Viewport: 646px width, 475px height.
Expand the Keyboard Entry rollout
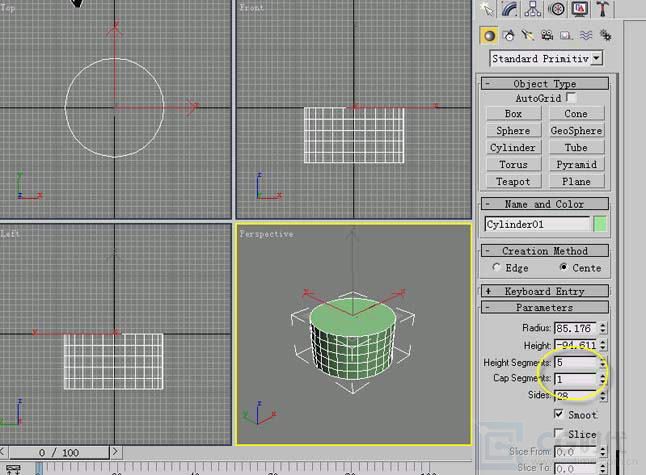coord(545,291)
